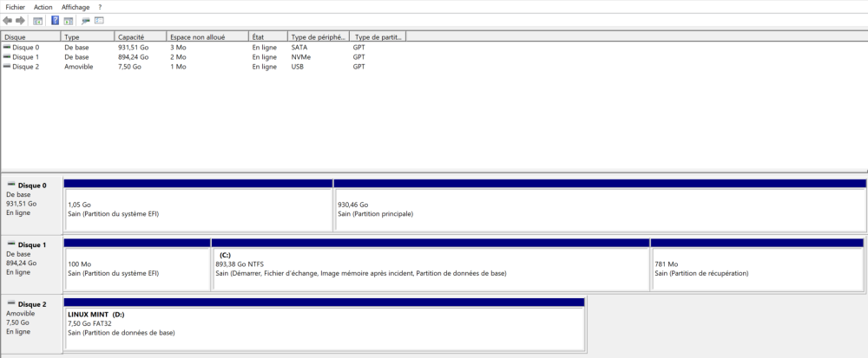Viewport: 868px width, 358px height.
Task: Click the NVMe device type cell
Action: [300, 57]
